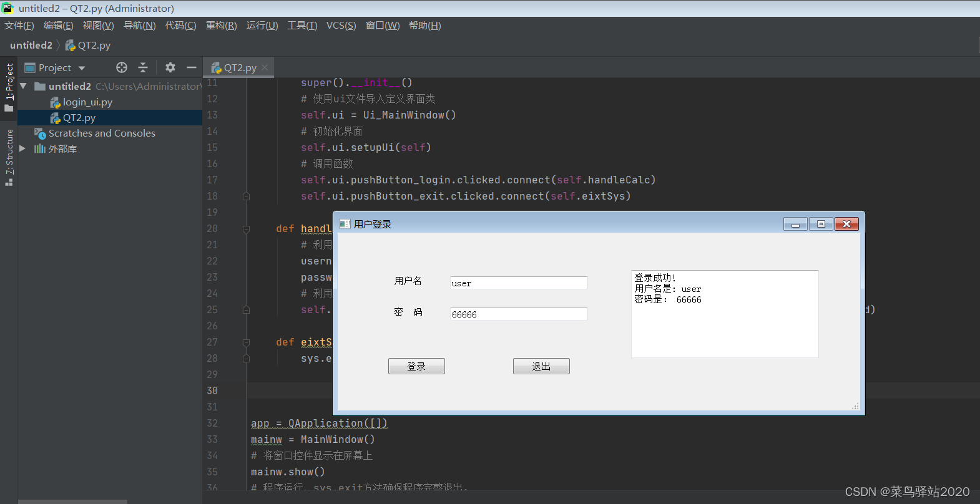This screenshot has height=504, width=980.
Task: Click the code line mainw = MainWindow()
Action: pos(313,440)
